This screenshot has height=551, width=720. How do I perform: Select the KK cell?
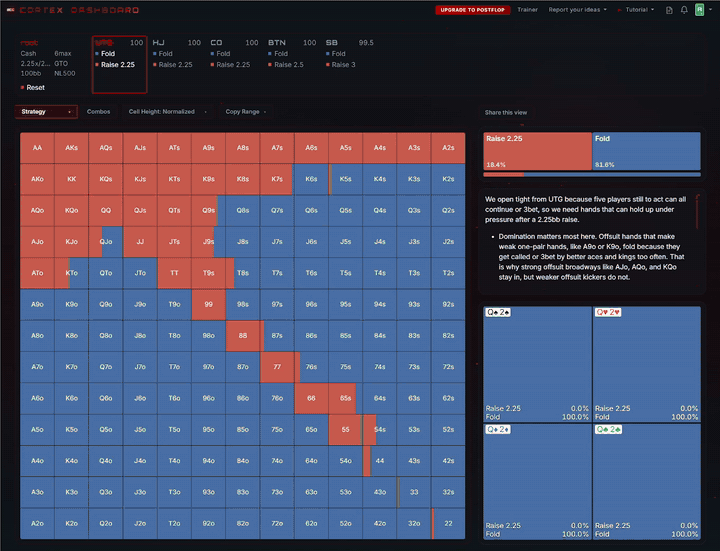click(72, 179)
